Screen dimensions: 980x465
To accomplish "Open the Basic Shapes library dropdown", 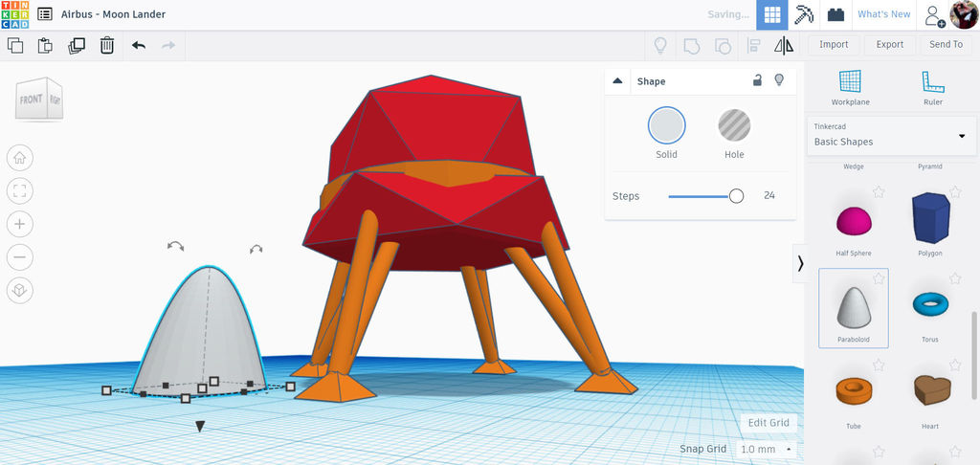I will click(891, 136).
